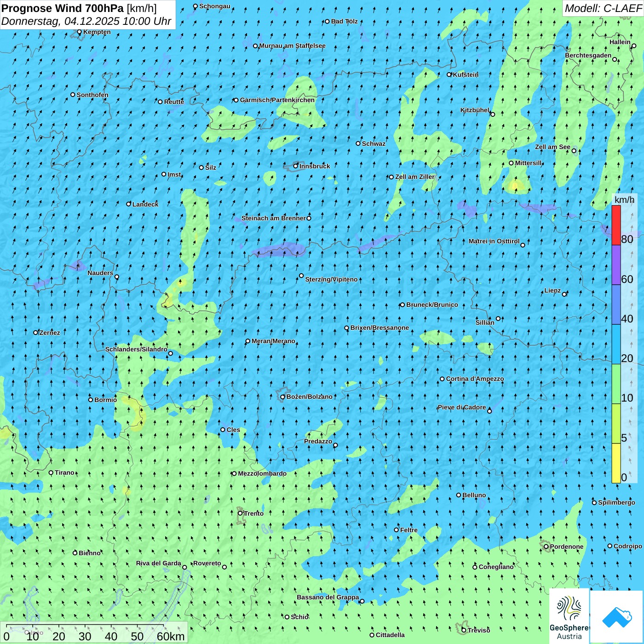
Task: Click the Cortina d'Ampezzo label
Action: tap(475, 379)
